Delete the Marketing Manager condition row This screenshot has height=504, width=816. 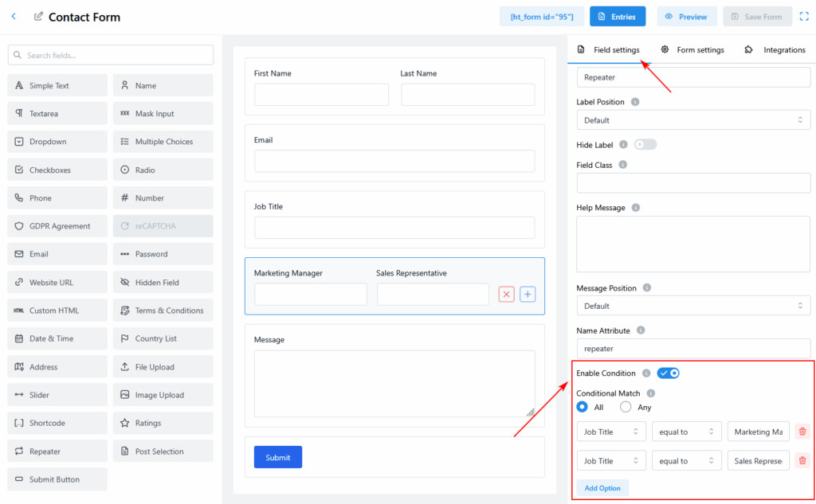coord(802,432)
